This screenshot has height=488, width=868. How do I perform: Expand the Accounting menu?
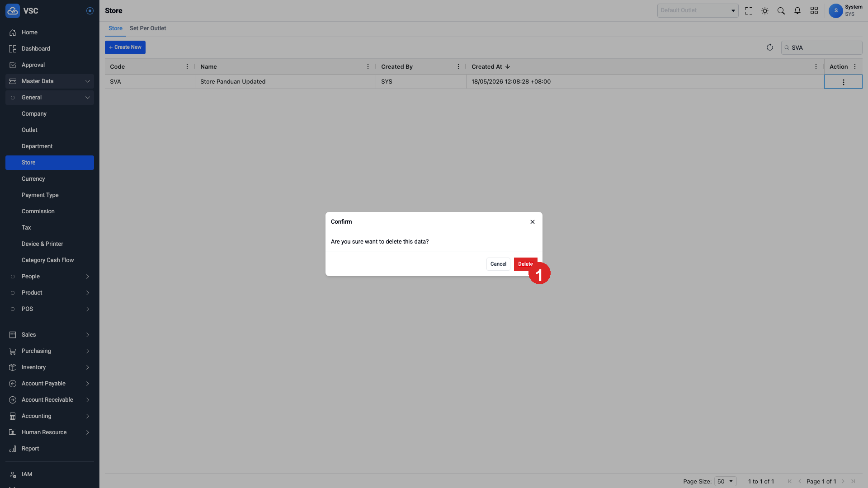50,416
